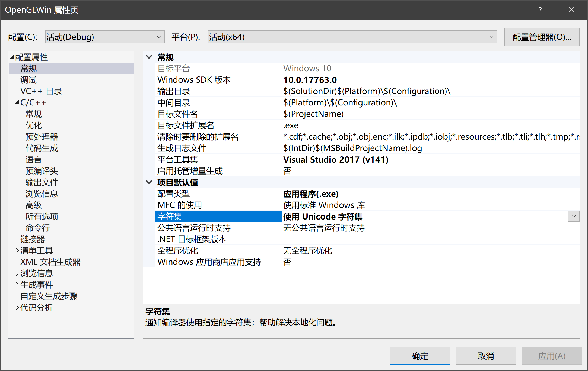Screen dimensions: 588x371
Task: Expand the 清单工具 tree node
Action: click(x=17, y=250)
